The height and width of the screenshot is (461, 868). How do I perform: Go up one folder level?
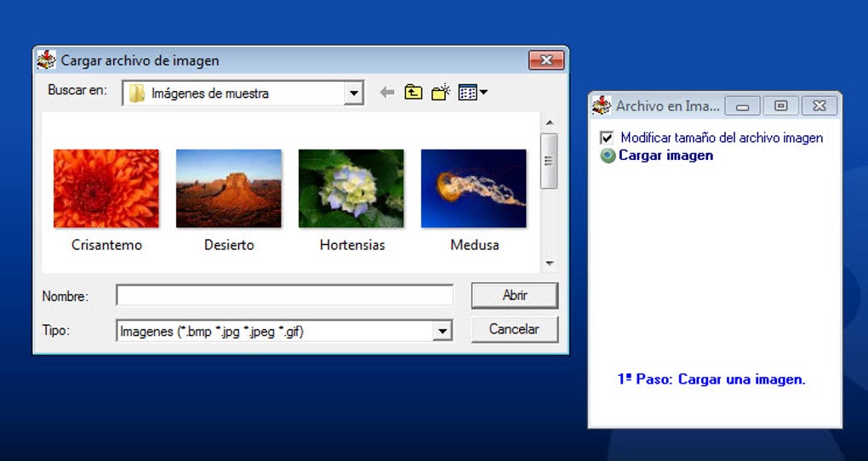pyautogui.click(x=413, y=93)
